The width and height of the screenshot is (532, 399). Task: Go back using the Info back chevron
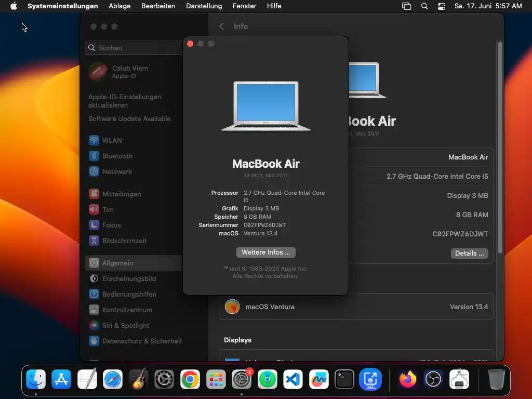221,26
